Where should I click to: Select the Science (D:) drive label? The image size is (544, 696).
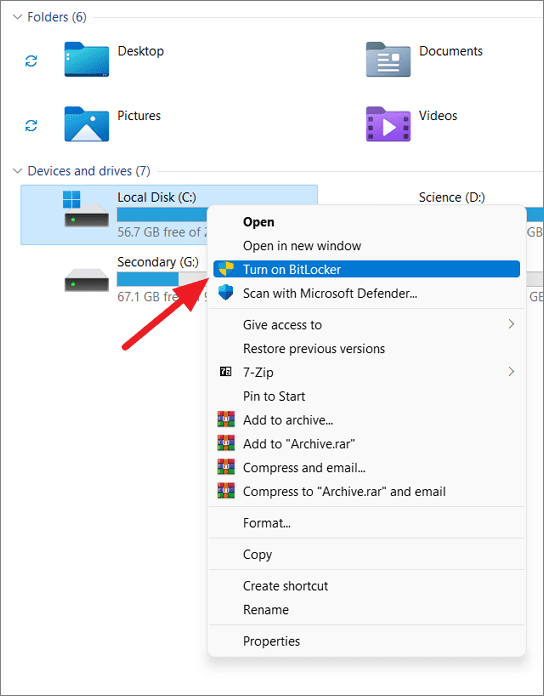(x=452, y=197)
